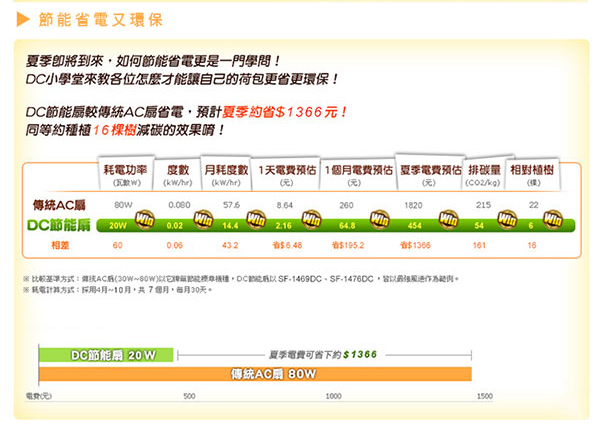
Task: Click the Win badge under the 相對植樹 column
Action: pyautogui.click(x=556, y=219)
